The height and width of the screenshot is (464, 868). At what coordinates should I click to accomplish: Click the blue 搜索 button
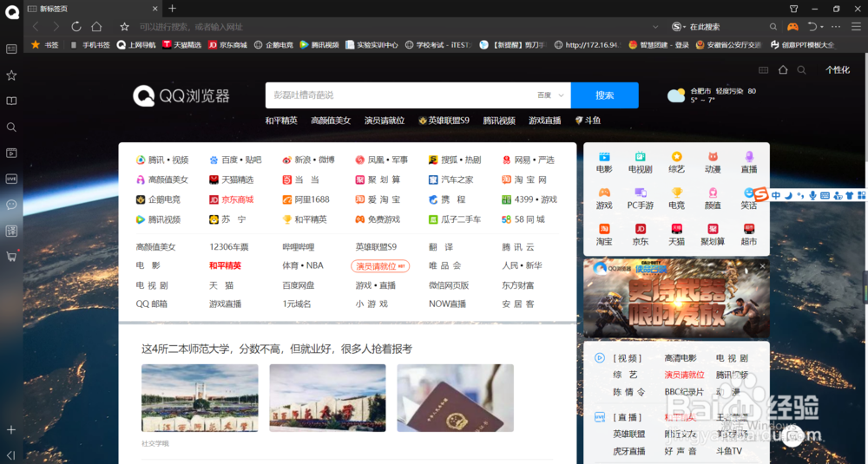tap(604, 95)
